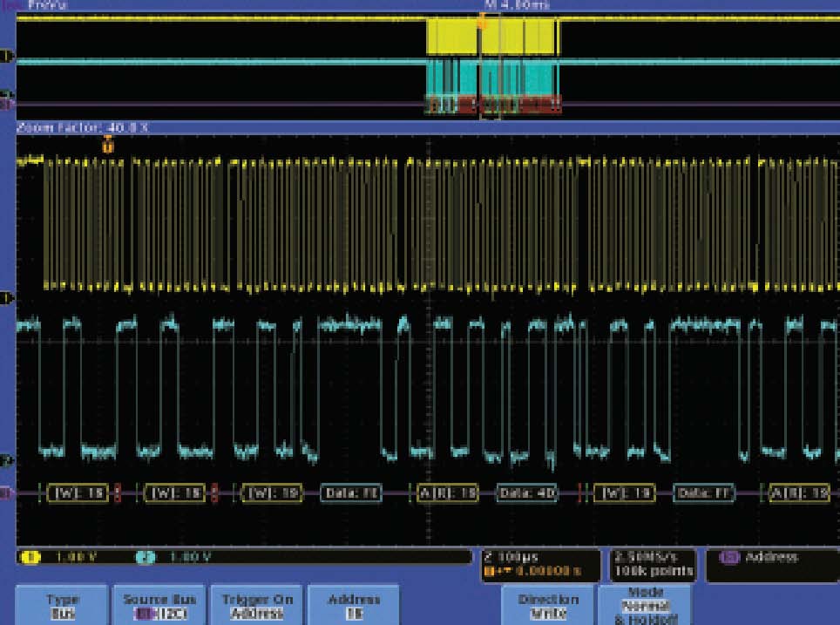Click the red stop marker on bus
The image size is (840, 625).
[x=117, y=493]
